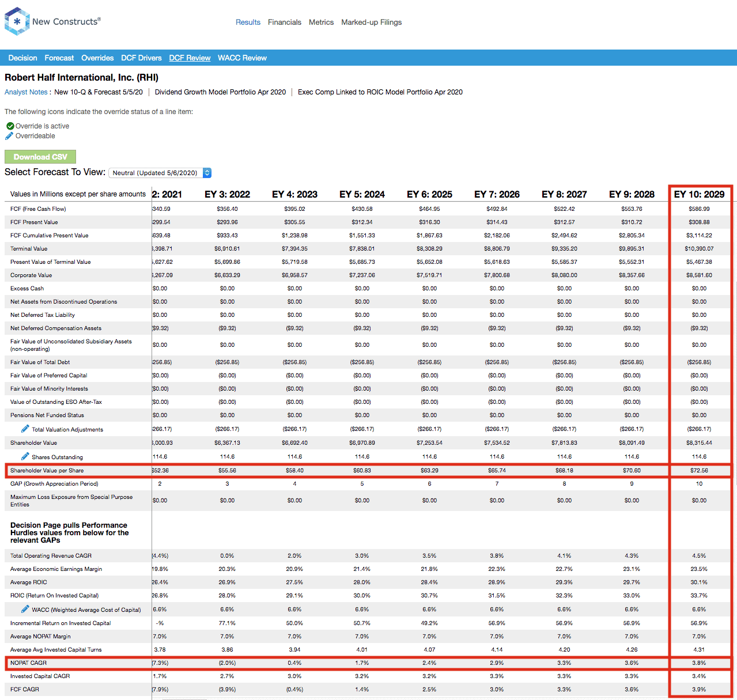Click the Download CSV button

[40, 157]
